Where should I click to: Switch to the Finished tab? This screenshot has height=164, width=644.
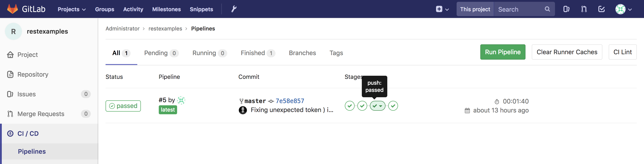[258, 53]
